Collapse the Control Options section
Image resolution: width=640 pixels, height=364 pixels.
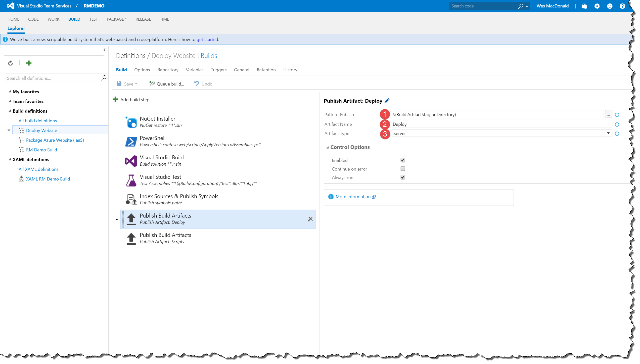328,147
